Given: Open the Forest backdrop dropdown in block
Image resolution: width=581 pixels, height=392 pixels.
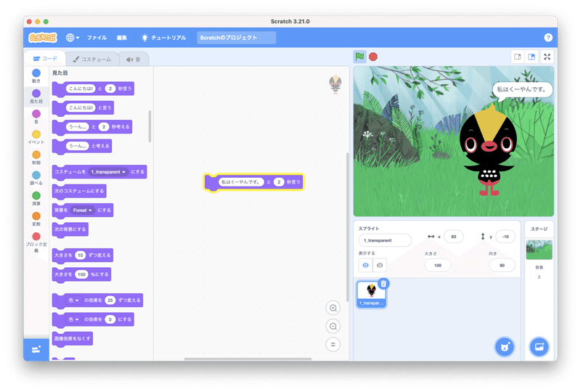Looking at the screenshot, I should [82, 210].
